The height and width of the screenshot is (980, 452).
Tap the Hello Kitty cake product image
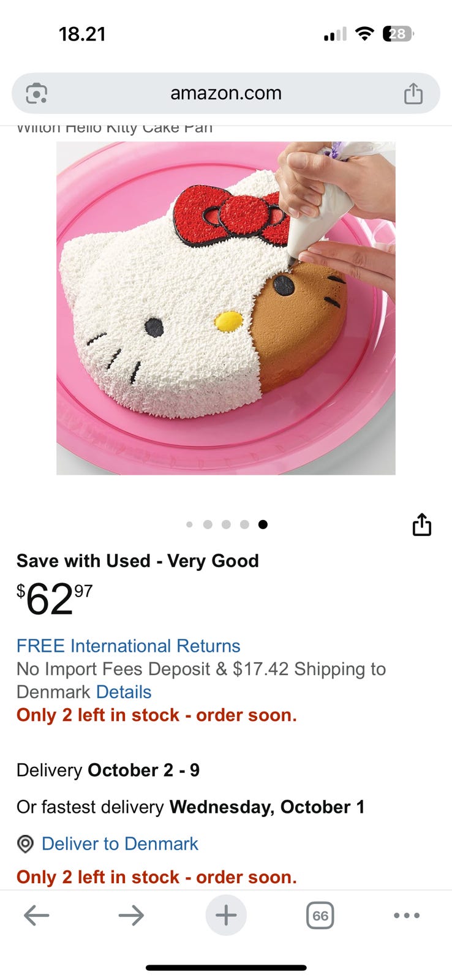click(226, 308)
